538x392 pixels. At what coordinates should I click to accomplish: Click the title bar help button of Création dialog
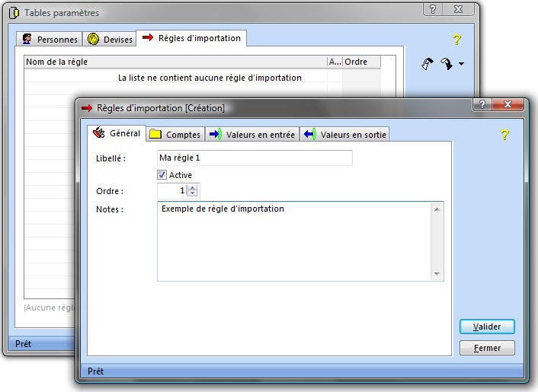482,104
